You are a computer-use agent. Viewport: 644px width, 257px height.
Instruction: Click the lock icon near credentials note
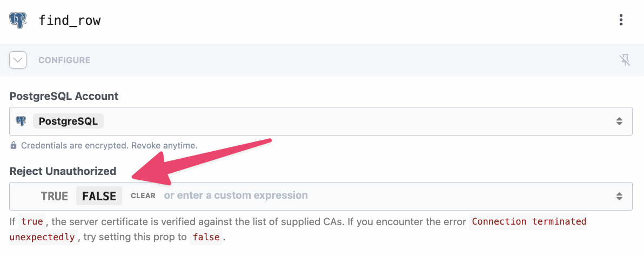click(14, 145)
